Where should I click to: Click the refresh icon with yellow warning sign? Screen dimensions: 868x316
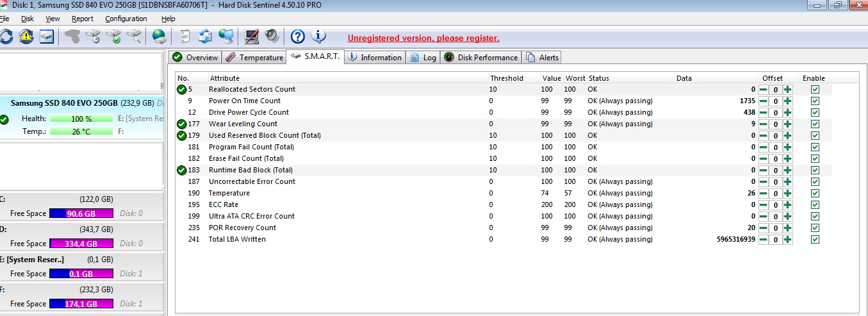26,37
